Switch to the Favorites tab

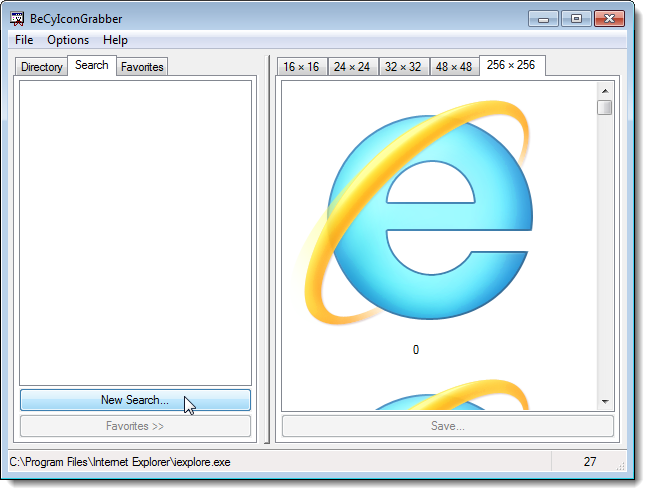[142, 67]
